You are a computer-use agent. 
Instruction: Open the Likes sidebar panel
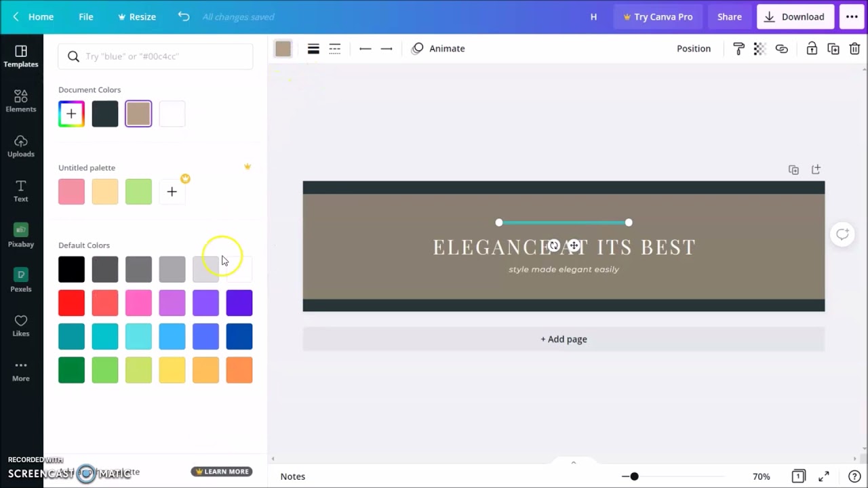click(21, 325)
